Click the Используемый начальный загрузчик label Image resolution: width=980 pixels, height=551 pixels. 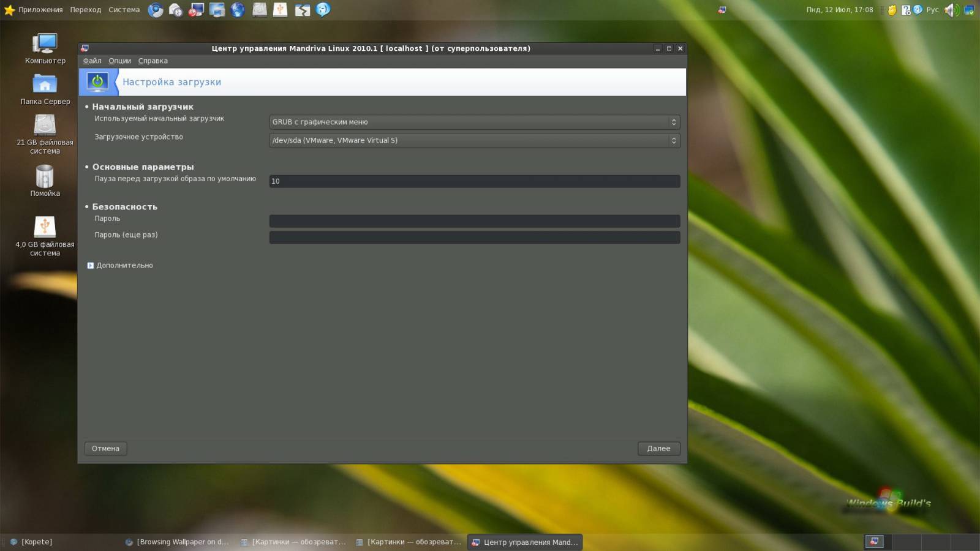click(x=159, y=119)
